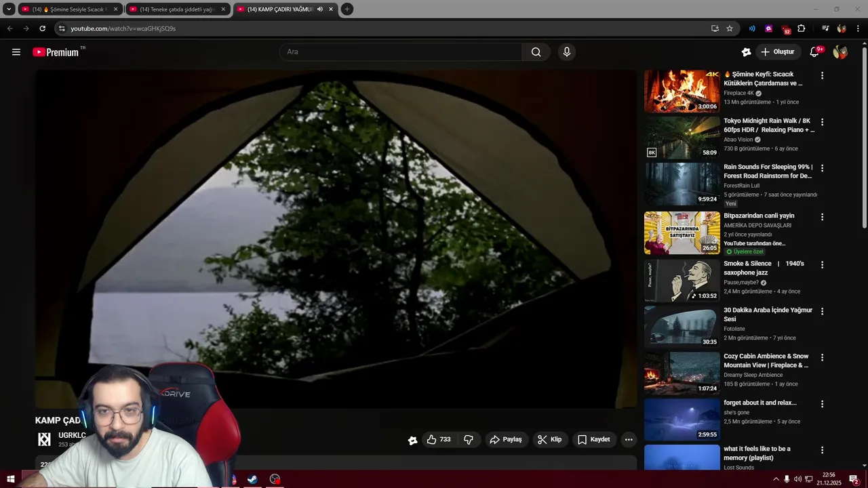View site information icon in address bar

pos(61,28)
